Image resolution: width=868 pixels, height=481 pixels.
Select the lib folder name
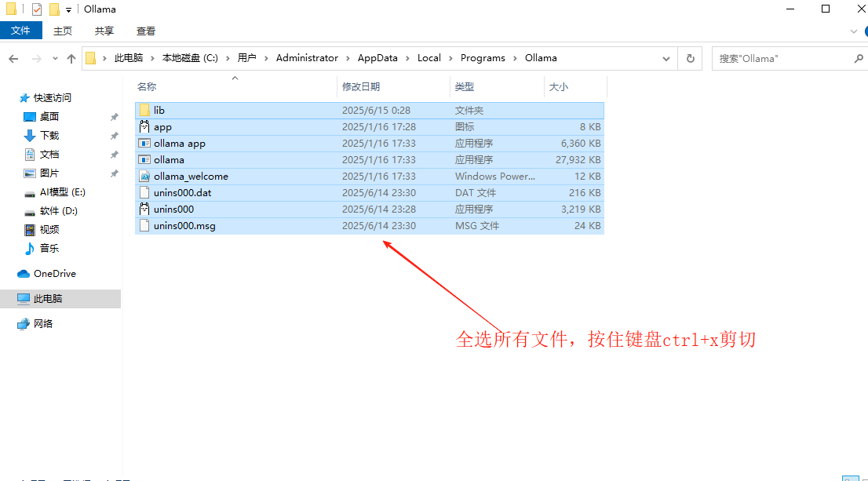click(159, 110)
